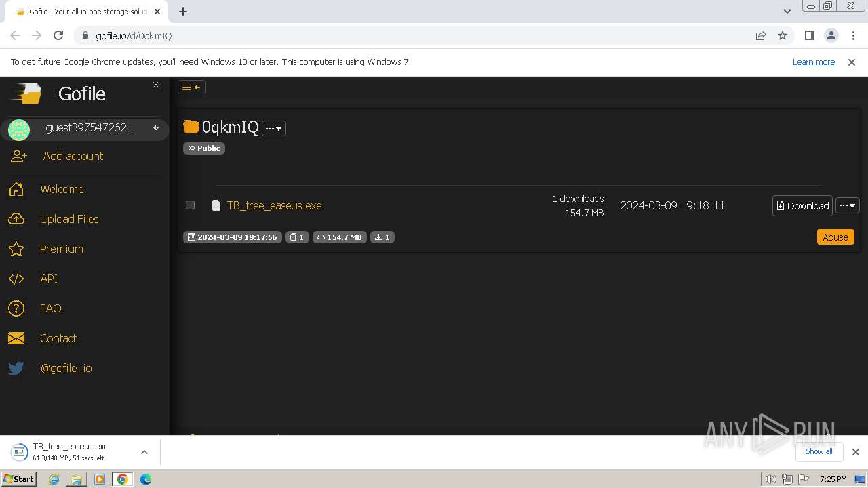This screenshot has height=488, width=868.
Task: Download TB_free_easeus.exe with Download button
Action: pyautogui.click(x=802, y=205)
